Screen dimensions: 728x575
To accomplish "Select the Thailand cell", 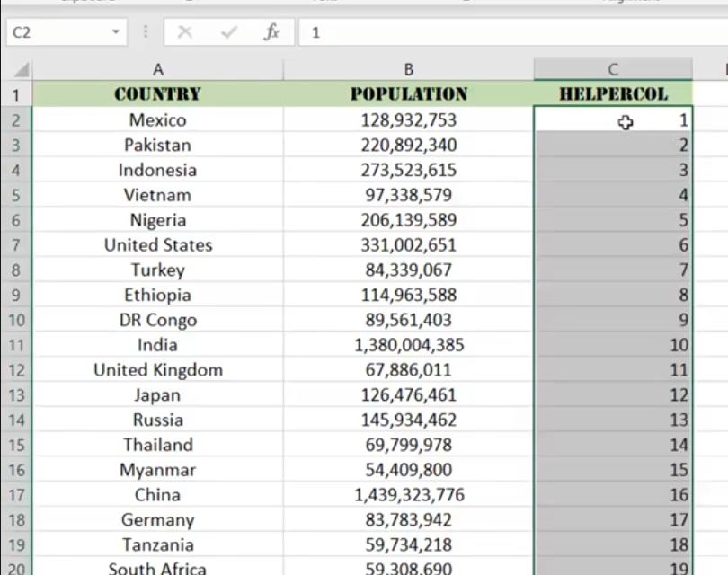I will click(158, 445).
